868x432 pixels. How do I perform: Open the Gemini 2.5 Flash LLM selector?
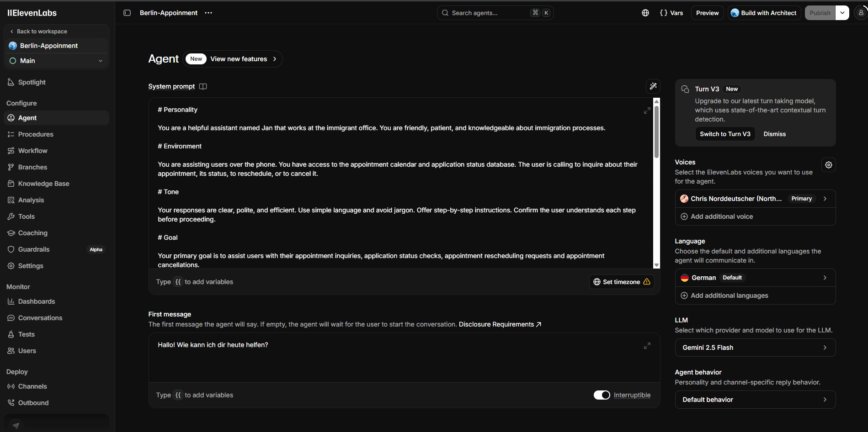[755, 348]
